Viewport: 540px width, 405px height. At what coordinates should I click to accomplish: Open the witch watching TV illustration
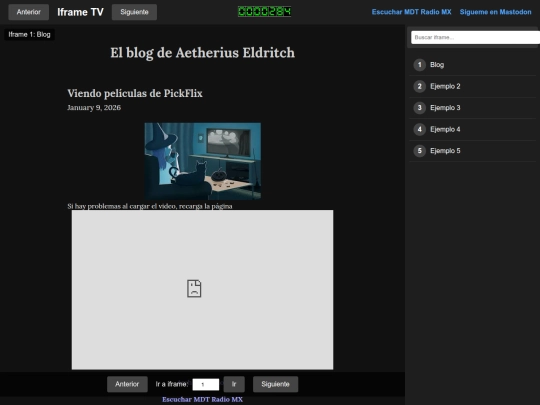pyautogui.click(x=202, y=161)
